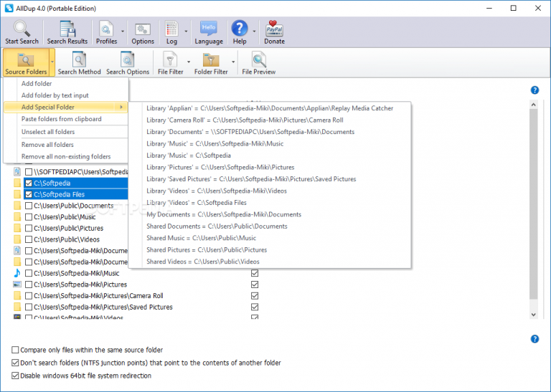Open the Options toolbar icon

(143, 29)
